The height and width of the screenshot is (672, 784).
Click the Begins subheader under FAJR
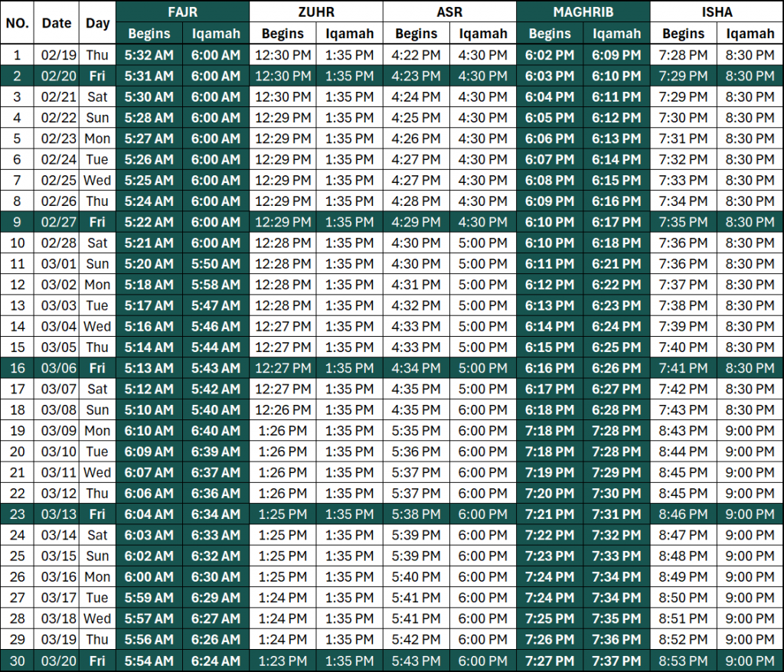(149, 34)
